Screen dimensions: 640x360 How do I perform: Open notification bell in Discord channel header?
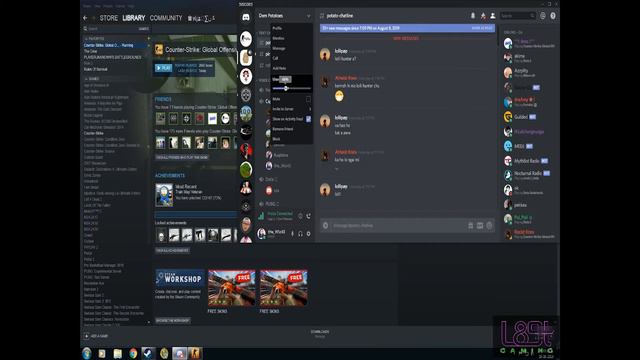click(473, 16)
